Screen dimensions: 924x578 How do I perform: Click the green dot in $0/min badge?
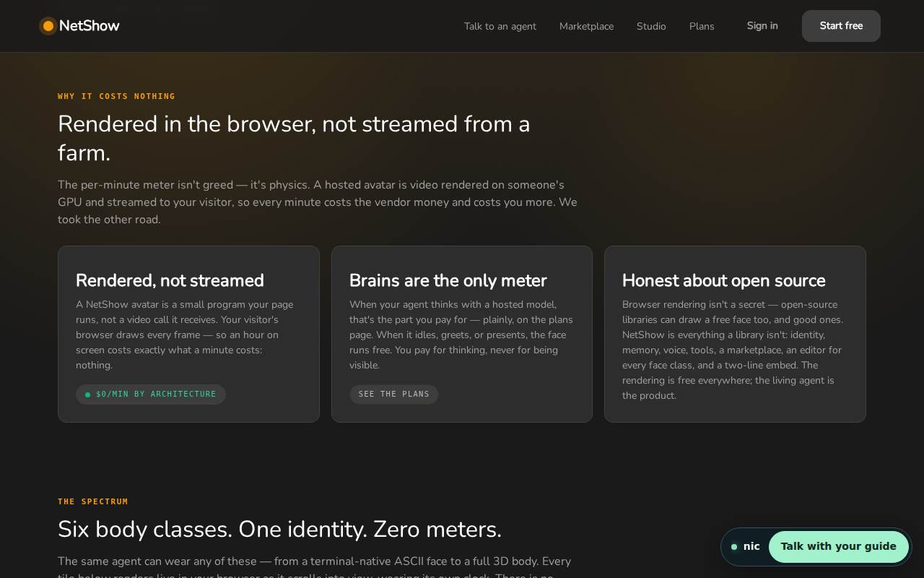point(88,394)
